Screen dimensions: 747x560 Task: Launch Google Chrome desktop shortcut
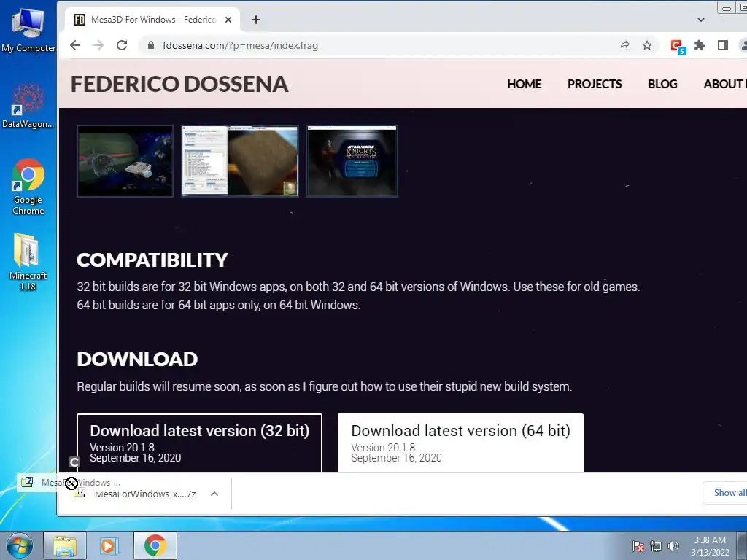[28, 187]
